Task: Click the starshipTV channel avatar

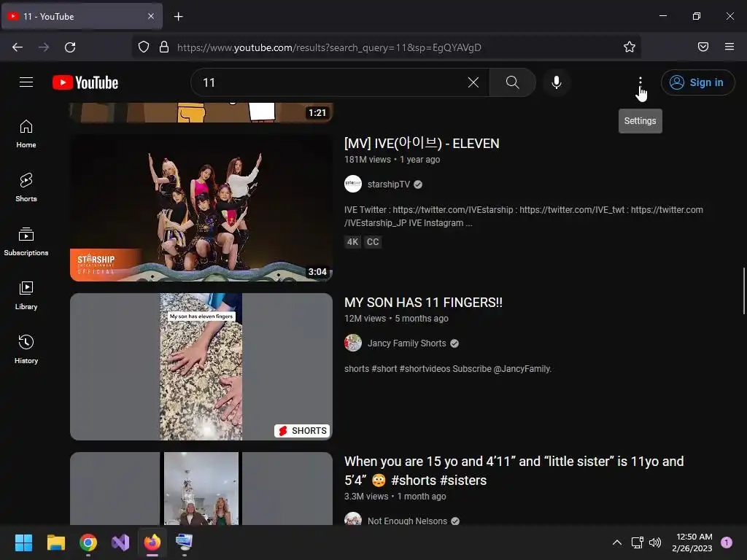Action: click(x=353, y=184)
